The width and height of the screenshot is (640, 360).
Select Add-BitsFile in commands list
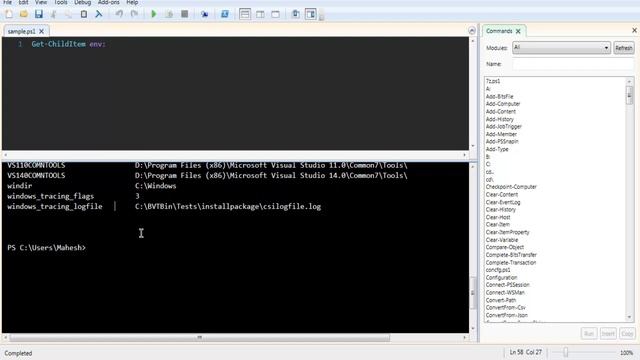tap(499, 96)
